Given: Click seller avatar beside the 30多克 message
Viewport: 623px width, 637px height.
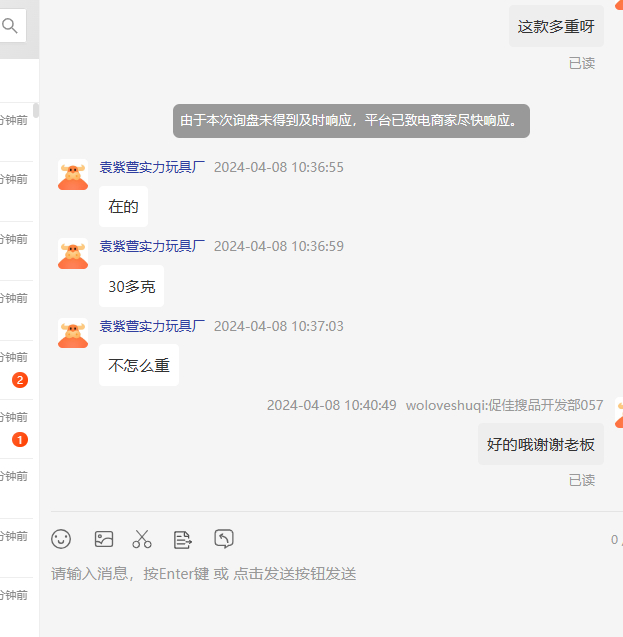Looking at the screenshot, I should coord(72,254).
